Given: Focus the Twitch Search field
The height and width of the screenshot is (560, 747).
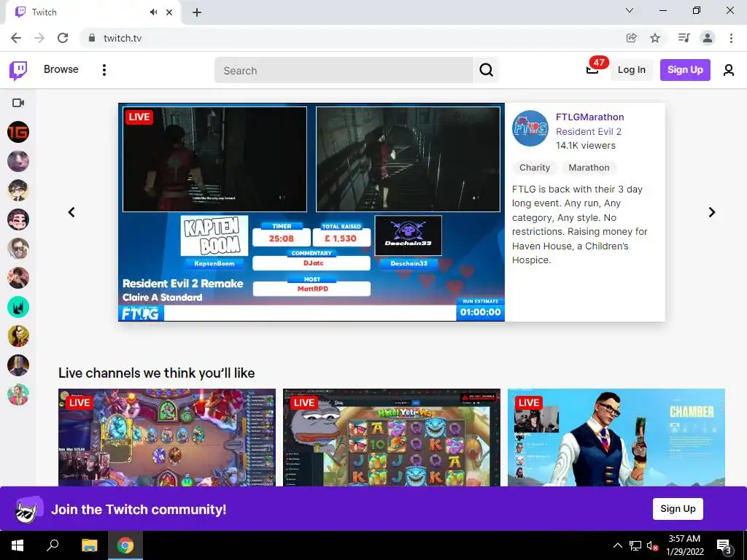Looking at the screenshot, I should pos(344,71).
